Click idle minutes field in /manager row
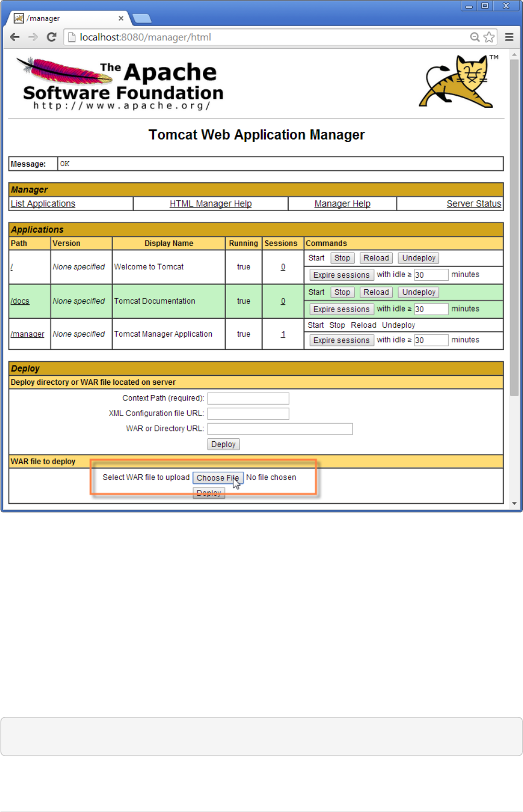The width and height of the screenshot is (523, 812). [x=431, y=340]
